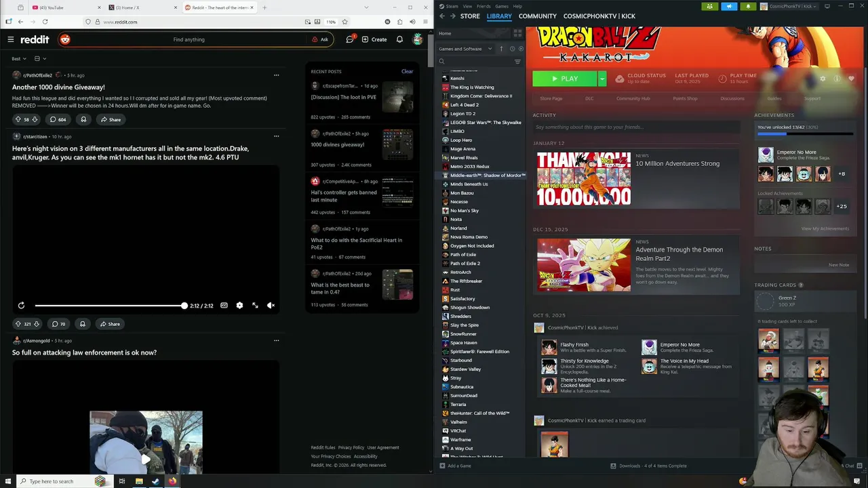The image size is (868, 488).
Task: Open Steam friends activity green button
Action: [x=709, y=6]
